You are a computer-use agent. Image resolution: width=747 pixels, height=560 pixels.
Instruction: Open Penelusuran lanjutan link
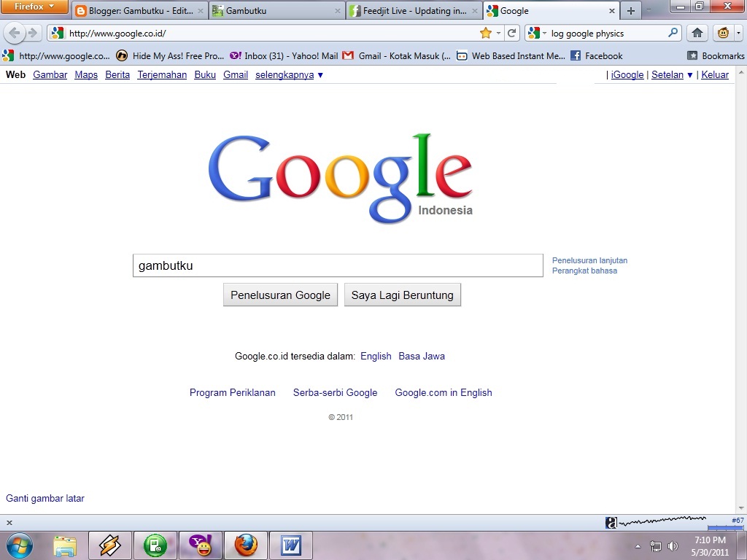[589, 260]
